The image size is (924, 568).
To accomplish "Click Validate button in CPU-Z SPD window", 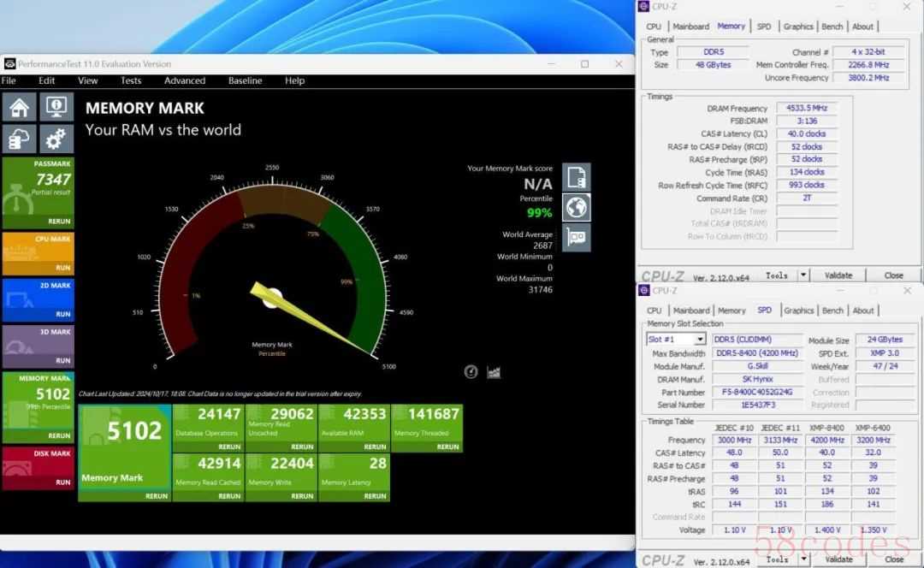I will click(x=838, y=559).
